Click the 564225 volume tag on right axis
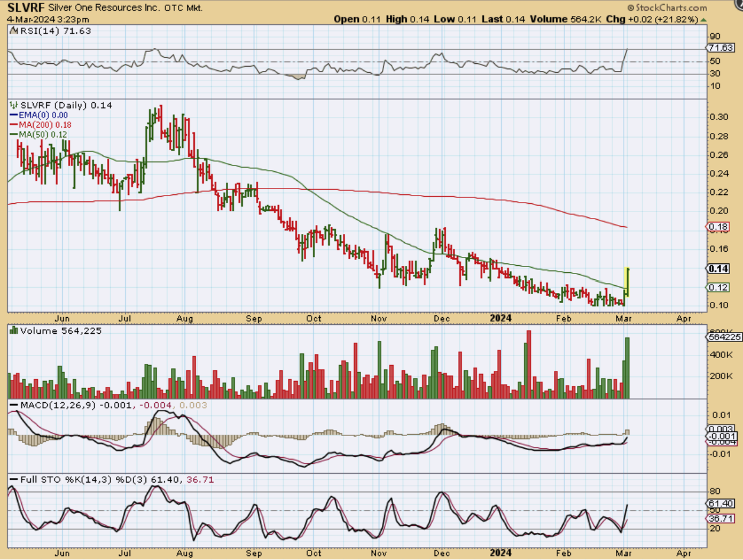 (x=724, y=337)
